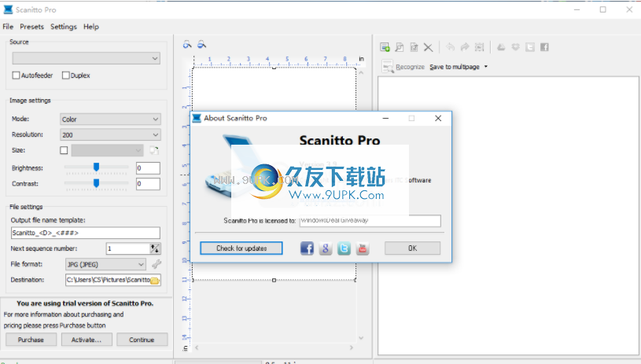Click the Activate... button
The width and height of the screenshot is (641, 364).
pyautogui.click(x=87, y=340)
